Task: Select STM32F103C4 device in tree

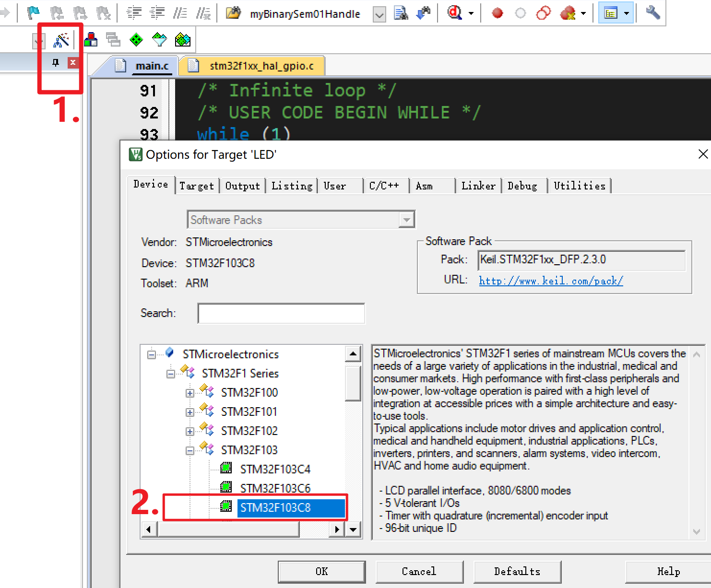Action: (275, 469)
